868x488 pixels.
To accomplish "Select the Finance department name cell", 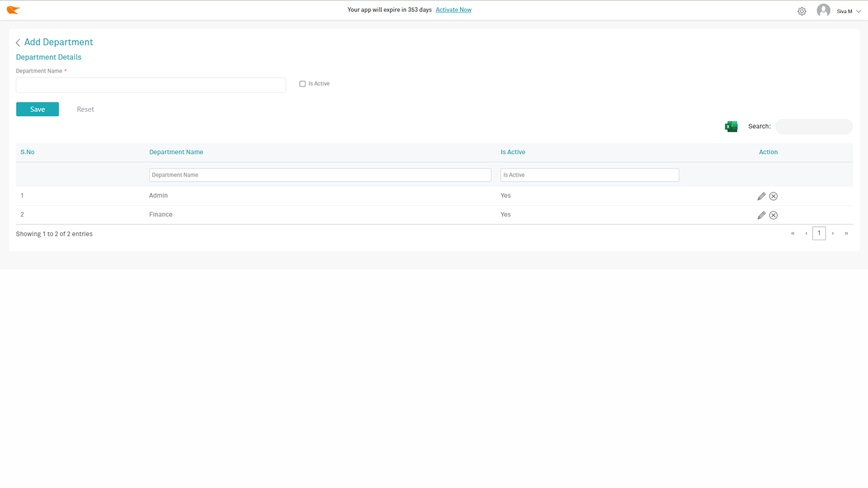I will 161,215.
